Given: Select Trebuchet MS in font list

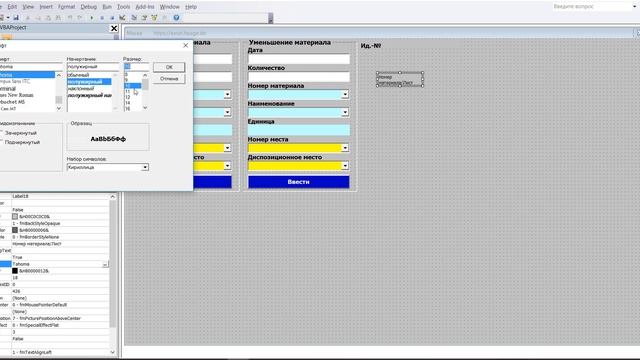Looking at the screenshot, I should 13,102.
